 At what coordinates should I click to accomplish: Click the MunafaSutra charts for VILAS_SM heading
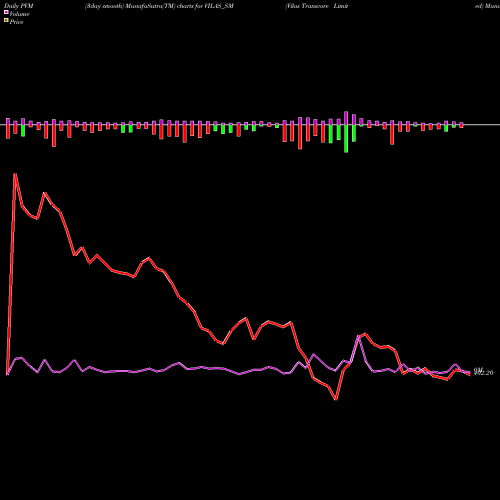tap(159, 6)
